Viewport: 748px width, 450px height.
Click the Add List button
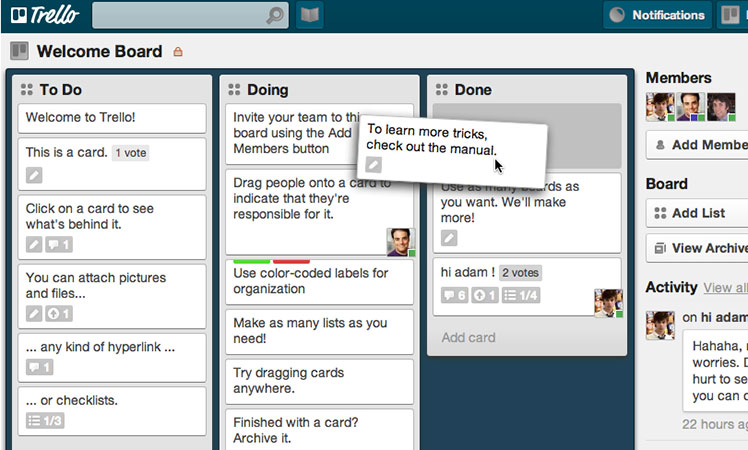point(697,213)
